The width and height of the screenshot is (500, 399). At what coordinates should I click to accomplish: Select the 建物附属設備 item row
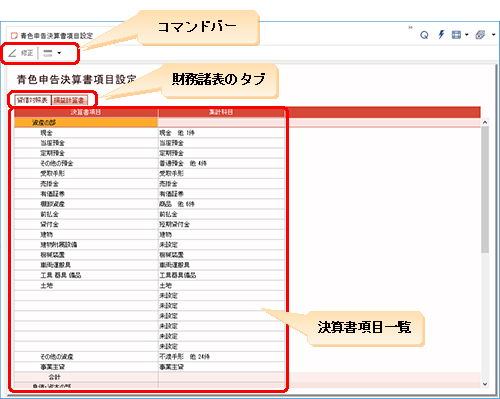click(x=86, y=245)
